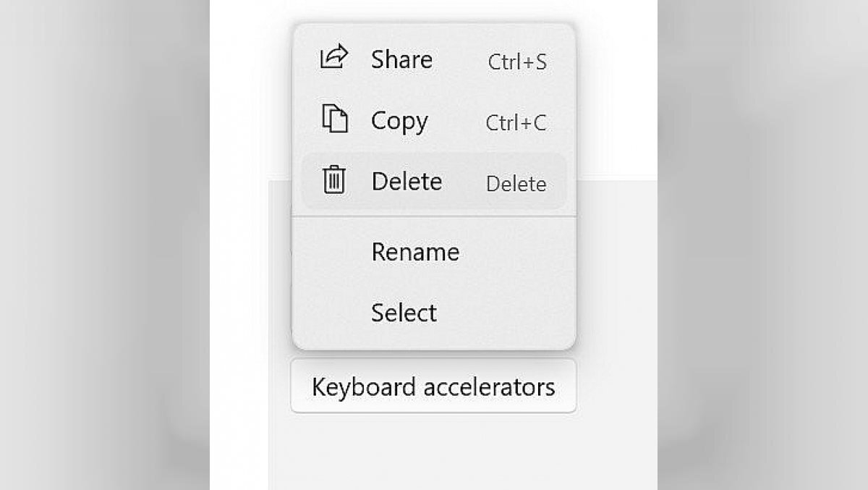Image resolution: width=868 pixels, height=490 pixels.
Task: Click the word Share beside the arrow icon
Action: (x=401, y=59)
